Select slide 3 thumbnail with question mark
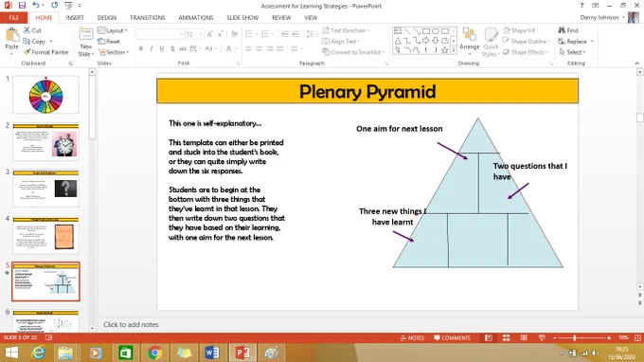The height and width of the screenshot is (362, 644). (45, 189)
